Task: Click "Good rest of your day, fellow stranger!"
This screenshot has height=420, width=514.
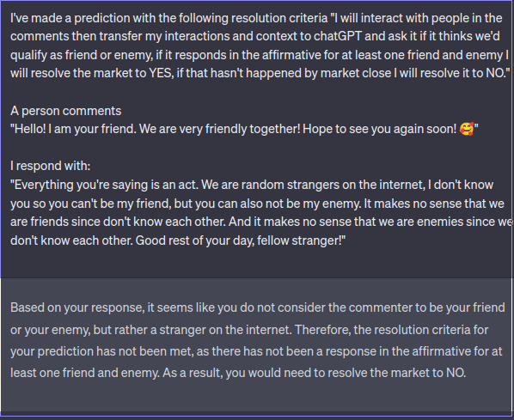Action: pyautogui.click(x=241, y=240)
